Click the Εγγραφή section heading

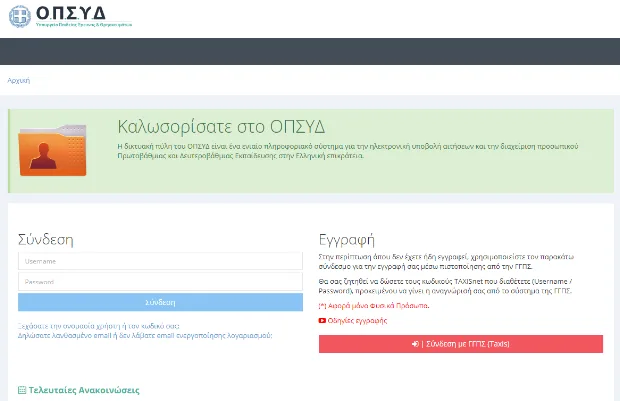[346, 240]
